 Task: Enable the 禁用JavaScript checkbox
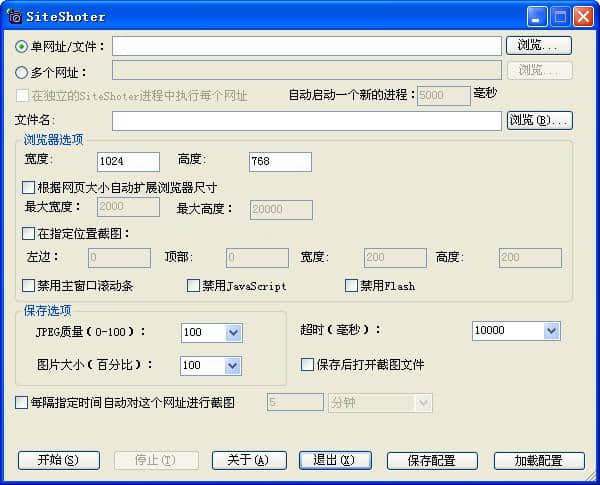coord(194,286)
